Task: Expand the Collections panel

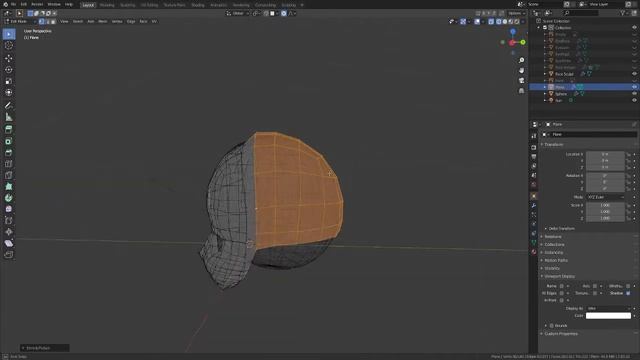Action: tap(554, 244)
